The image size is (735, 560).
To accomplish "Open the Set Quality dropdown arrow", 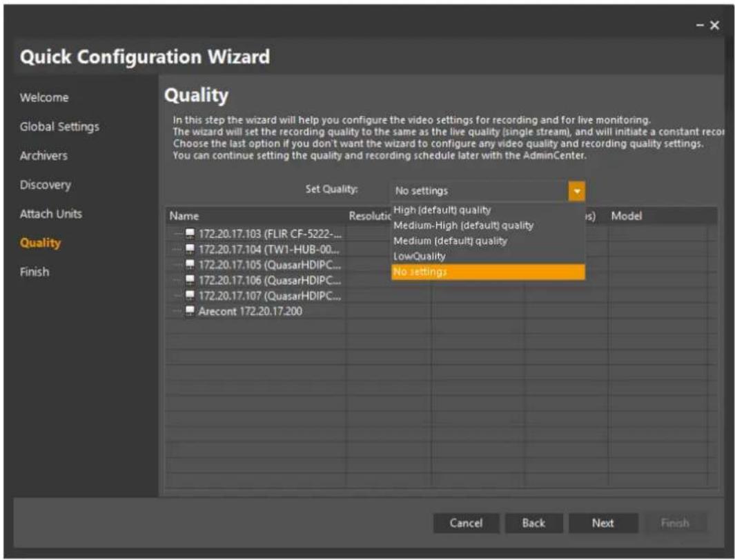I will 576,191.
